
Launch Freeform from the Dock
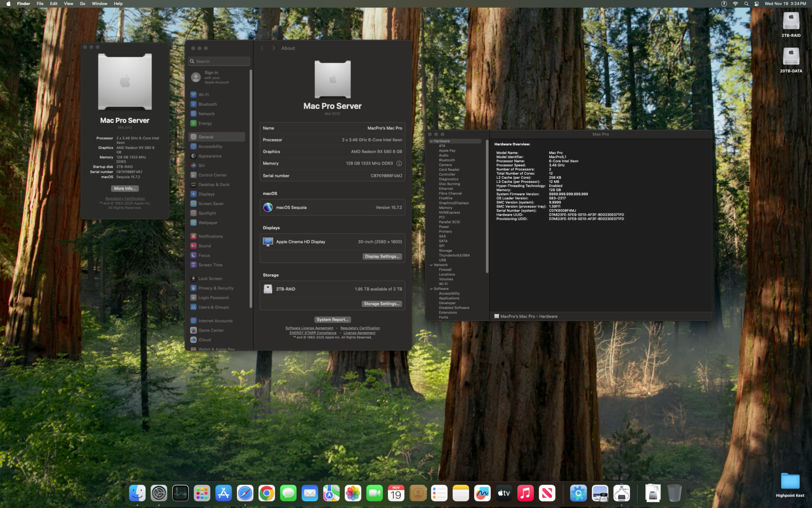[x=482, y=493]
